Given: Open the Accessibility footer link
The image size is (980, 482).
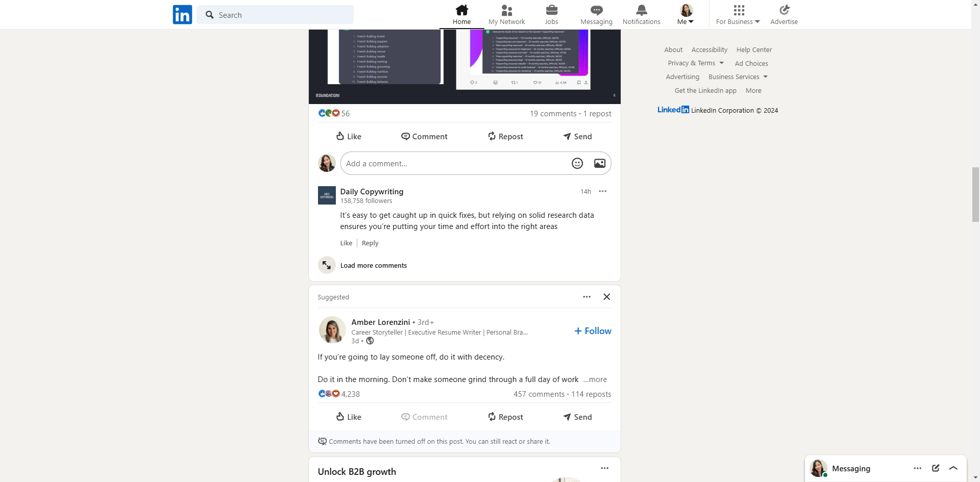Looking at the screenshot, I should tap(709, 49).
